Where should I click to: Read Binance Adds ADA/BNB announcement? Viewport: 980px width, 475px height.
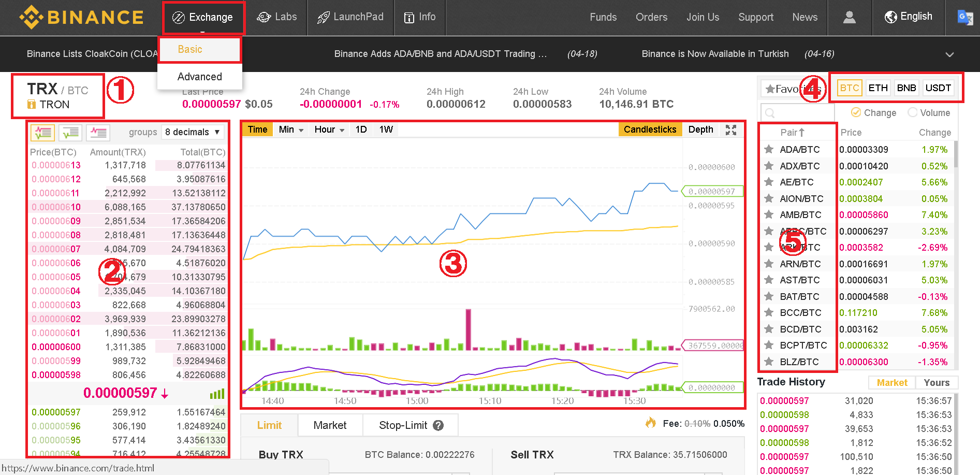441,54
